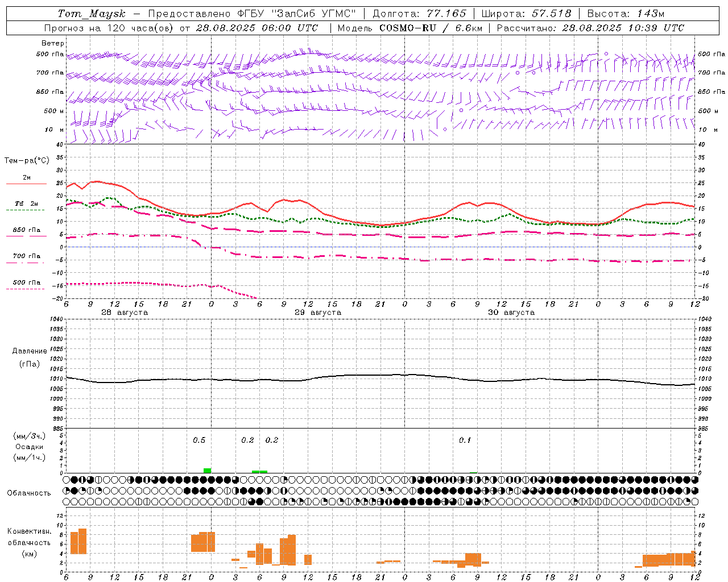
Task: Click the '(км)' unit under convective cloudiness
Action: 30,554
